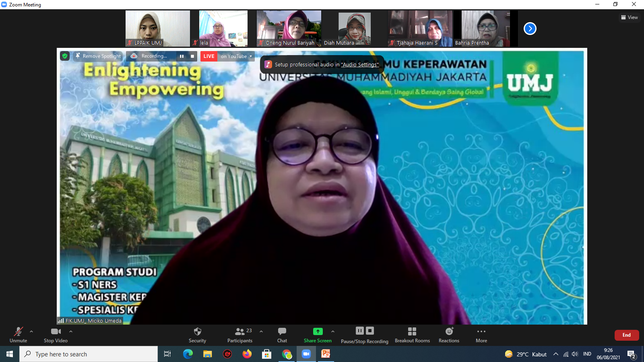
Task: Open the "Audio Settings" link
Action: pyautogui.click(x=360, y=64)
